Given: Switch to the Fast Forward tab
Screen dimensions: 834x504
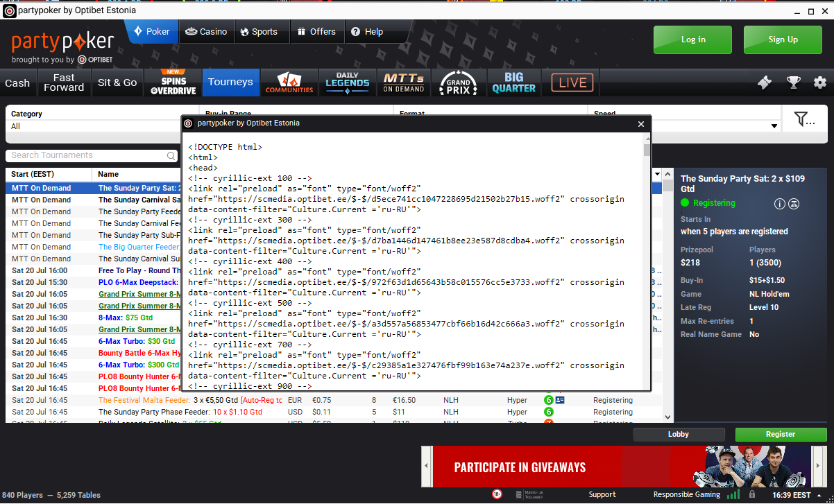Looking at the screenshot, I should click(x=64, y=83).
